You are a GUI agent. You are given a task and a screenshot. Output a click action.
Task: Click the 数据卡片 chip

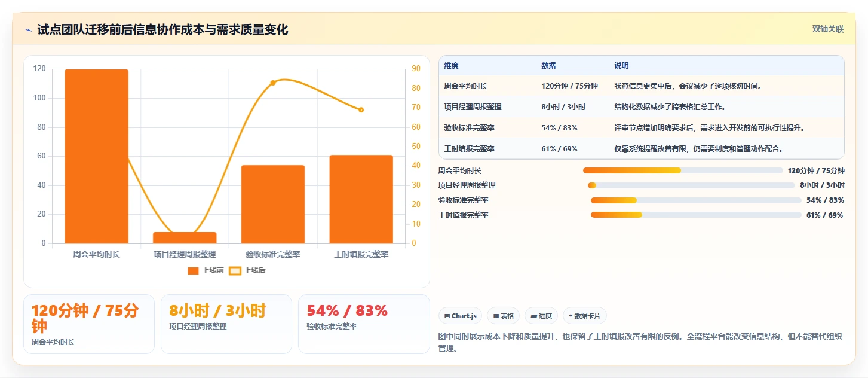(585, 316)
